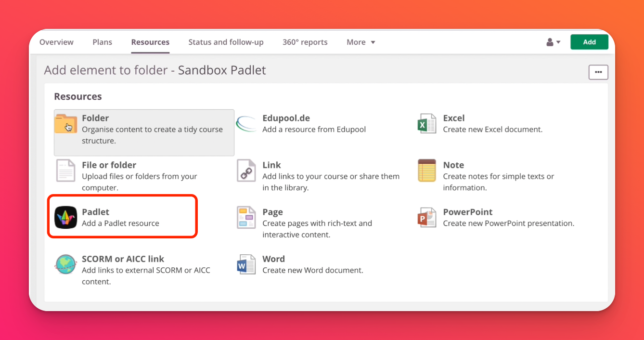
Task: Click 'Create new PowerPoint presentation.' text
Action: coord(509,223)
